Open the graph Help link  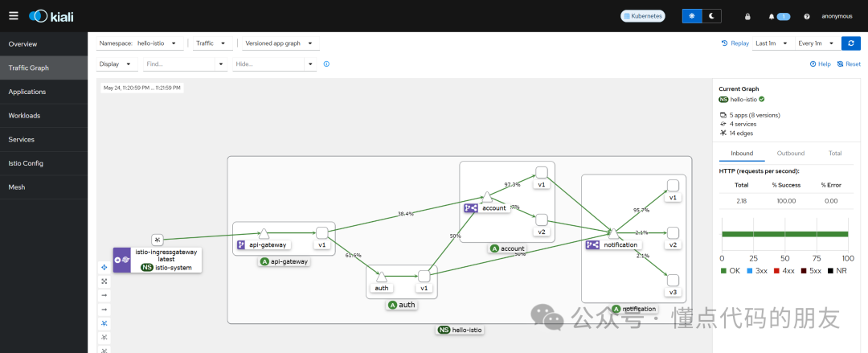[x=821, y=64]
